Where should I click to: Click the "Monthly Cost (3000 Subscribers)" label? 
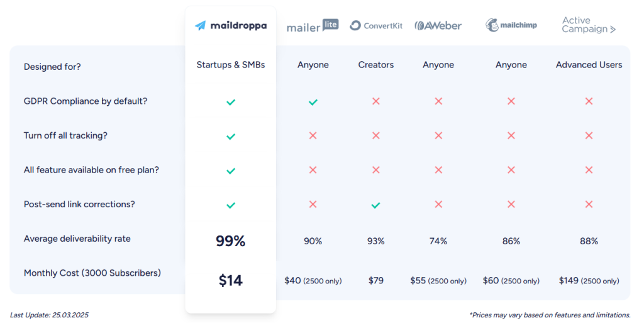tap(92, 273)
